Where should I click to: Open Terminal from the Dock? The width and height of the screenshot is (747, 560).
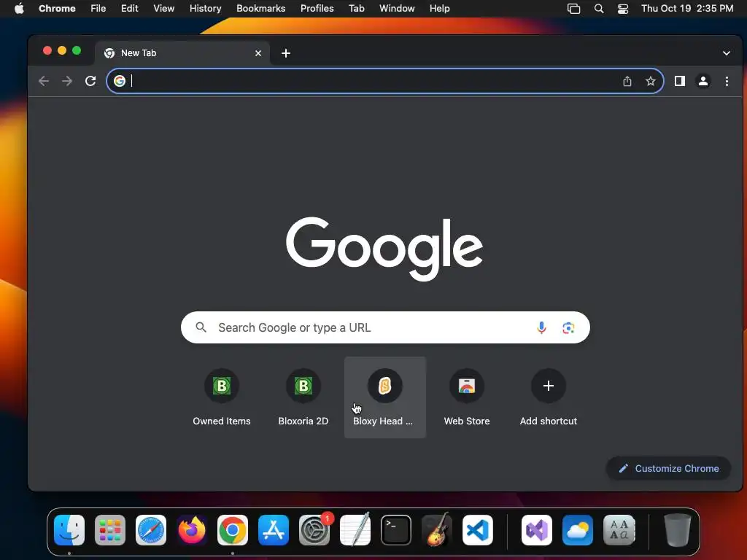pos(396,530)
